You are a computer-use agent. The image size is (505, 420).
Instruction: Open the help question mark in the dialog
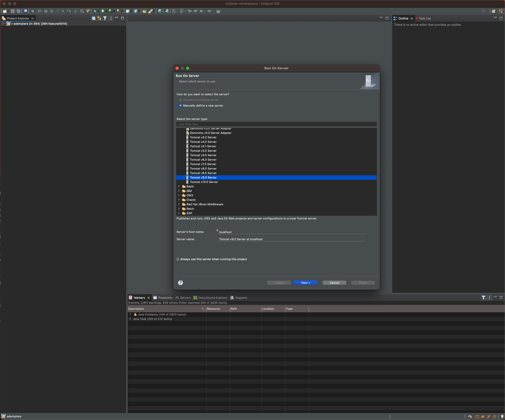pos(181,283)
